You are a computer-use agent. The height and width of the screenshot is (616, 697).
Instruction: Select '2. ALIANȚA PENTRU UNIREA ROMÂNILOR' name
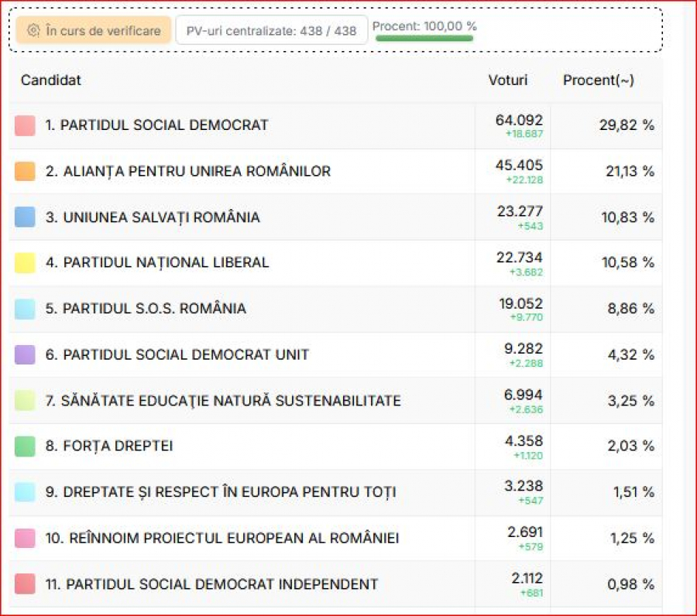coord(188,172)
